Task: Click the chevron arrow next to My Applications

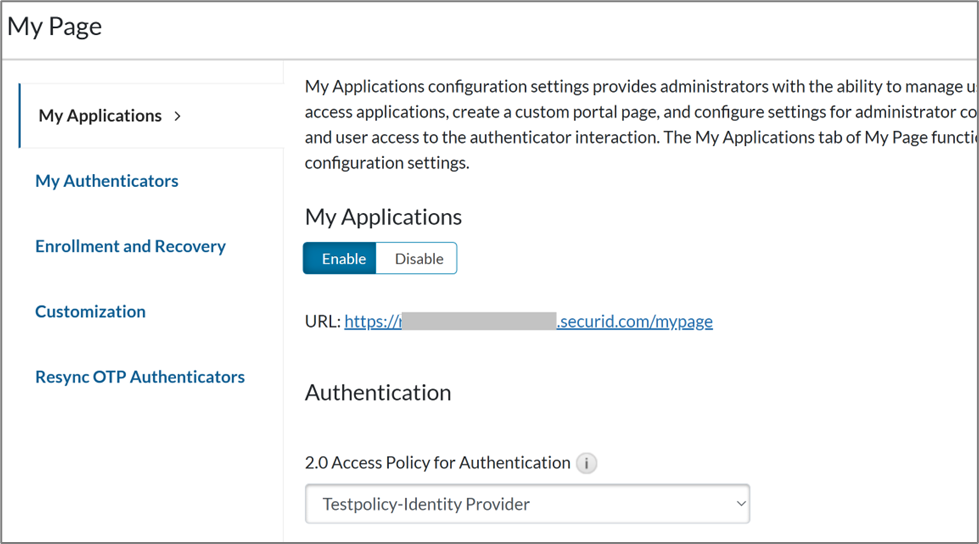Action: click(178, 116)
